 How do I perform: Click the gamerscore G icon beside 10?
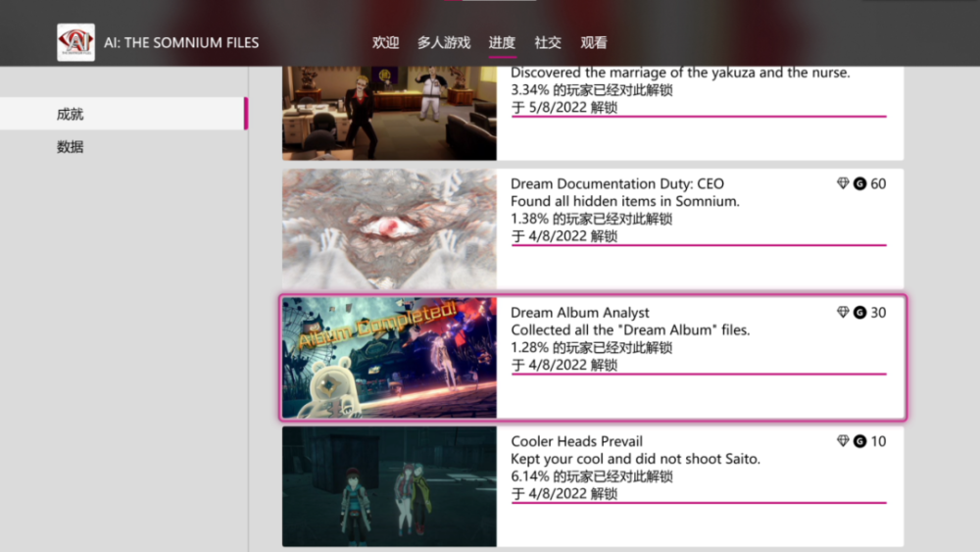pos(859,441)
